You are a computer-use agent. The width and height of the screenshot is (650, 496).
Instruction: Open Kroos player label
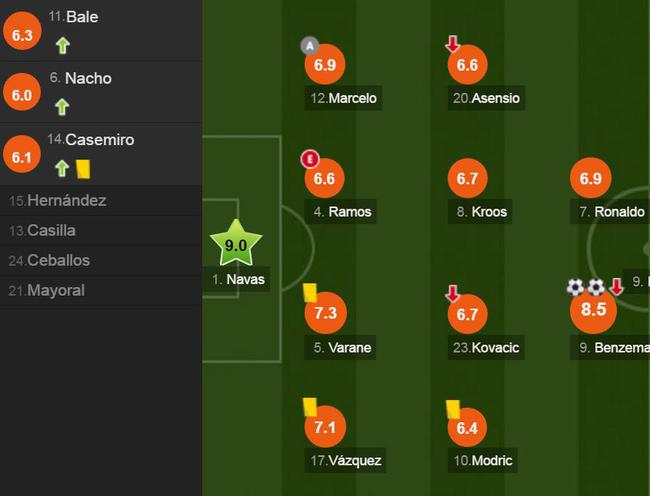click(x=480, y=212)
